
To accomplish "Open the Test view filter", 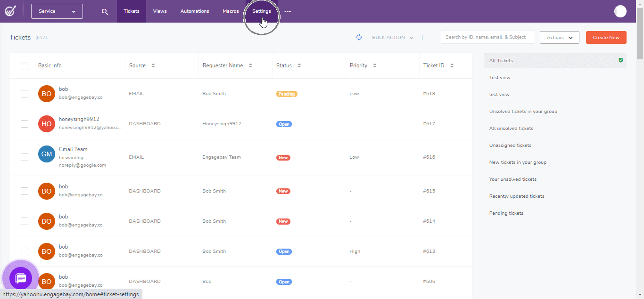I will click(500, 78).
